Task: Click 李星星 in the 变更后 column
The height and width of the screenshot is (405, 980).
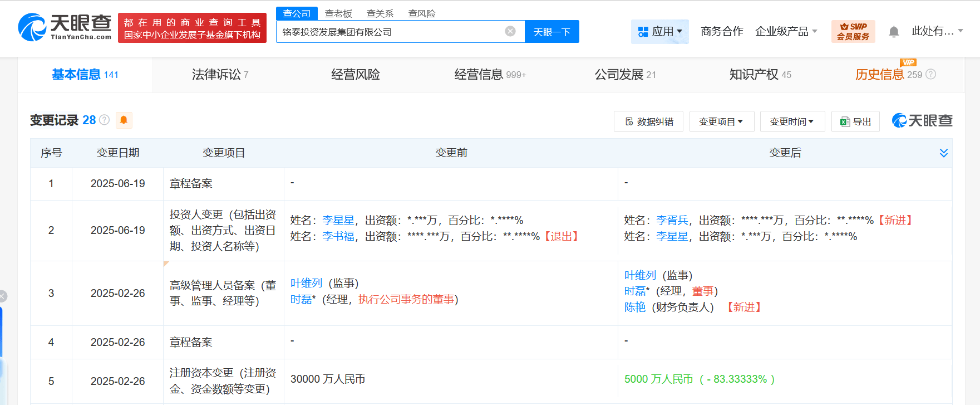Action: pyautogui.click(x=672, y=237)
